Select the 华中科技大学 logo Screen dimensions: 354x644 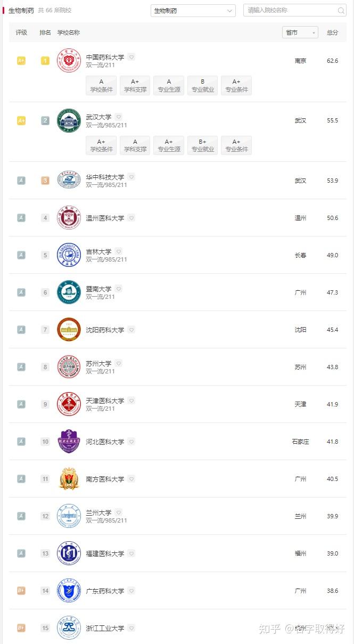coord(69,181)
